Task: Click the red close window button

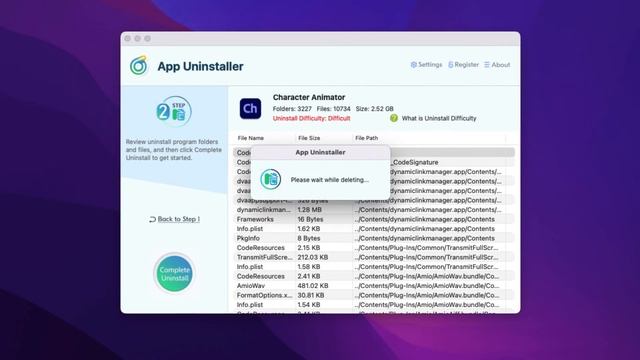Action: pyautogui.click(x=128, y=38)
